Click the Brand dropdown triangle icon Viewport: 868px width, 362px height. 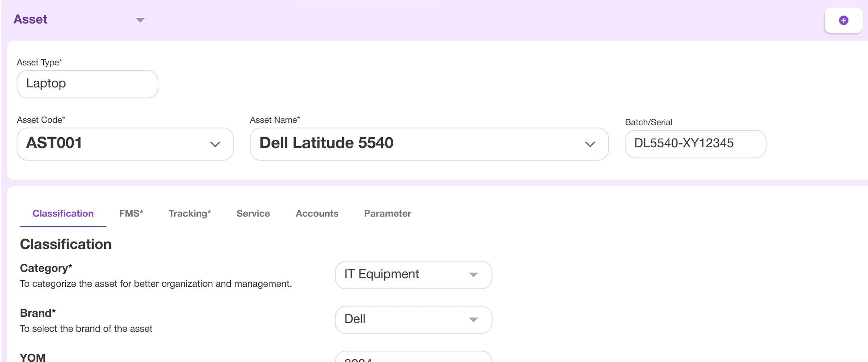(473, 320)
